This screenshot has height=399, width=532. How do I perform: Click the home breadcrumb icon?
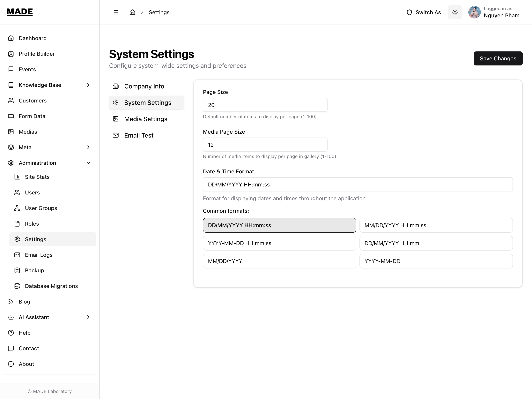coord(132,12)
